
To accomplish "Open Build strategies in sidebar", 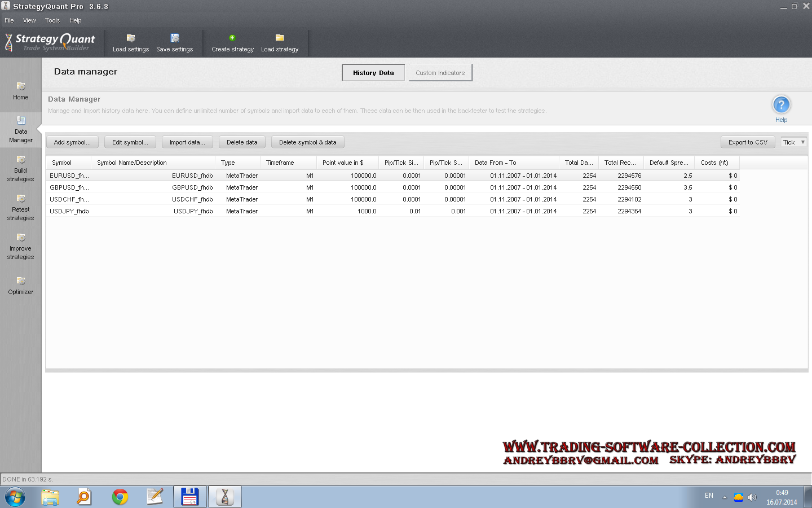I will tap(21, 168).
